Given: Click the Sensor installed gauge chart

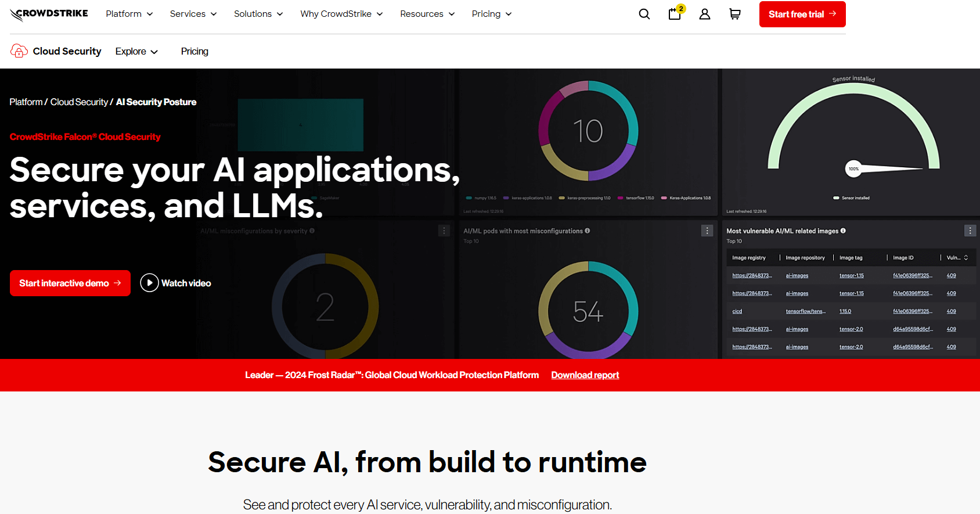Looking at the screenshot, I should [853, 128].
